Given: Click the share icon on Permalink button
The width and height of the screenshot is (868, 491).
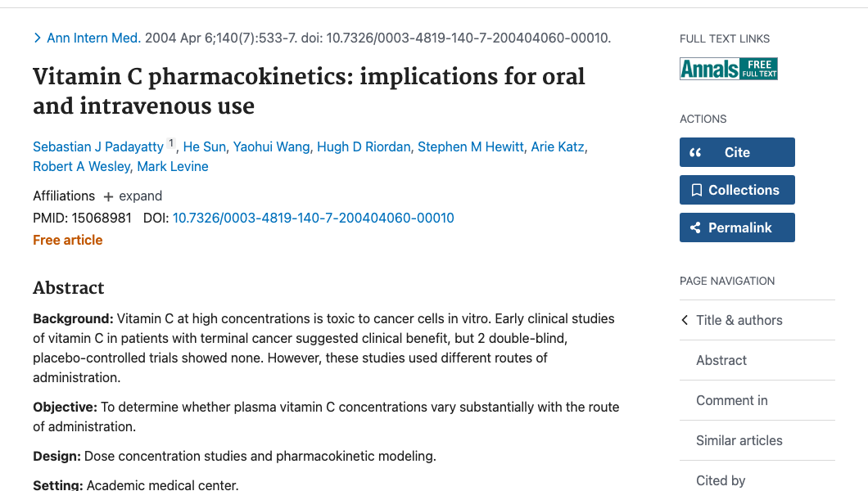Looking at the screenshot, I should [x=697, y=227].
